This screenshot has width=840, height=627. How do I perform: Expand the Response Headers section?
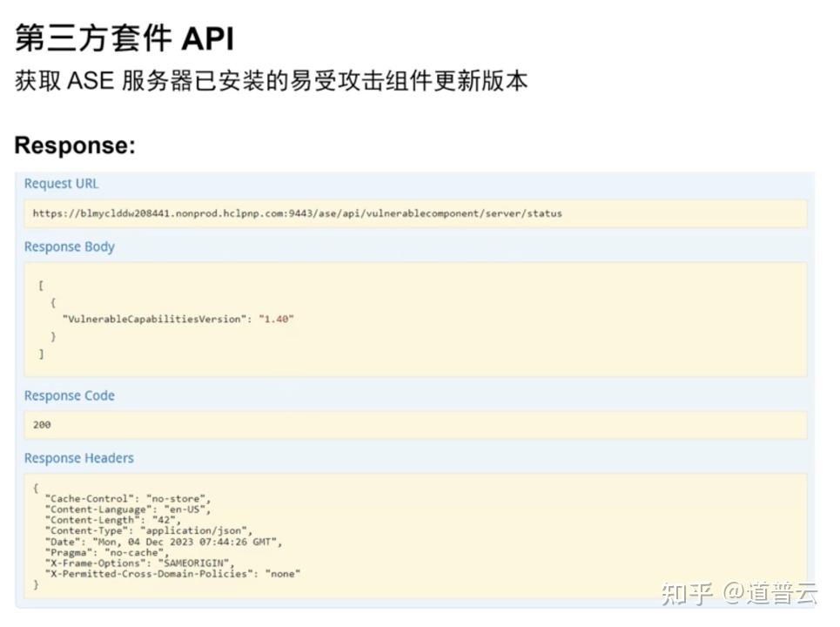click(x=79, y=458)
